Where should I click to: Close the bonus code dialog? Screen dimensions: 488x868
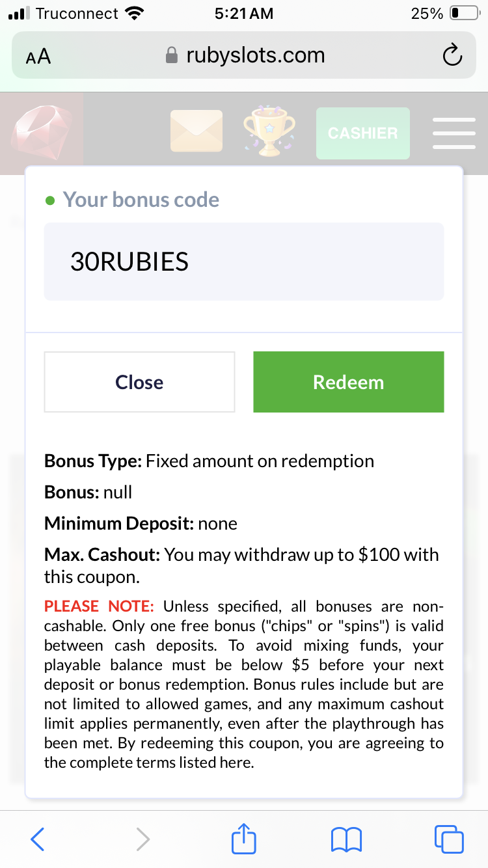tap(139, 382)
